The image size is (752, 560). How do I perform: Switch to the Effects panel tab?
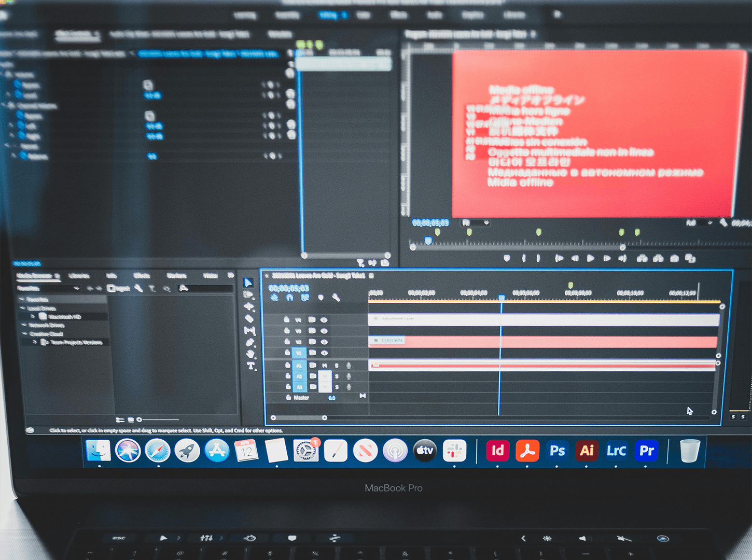pos(142,276)
